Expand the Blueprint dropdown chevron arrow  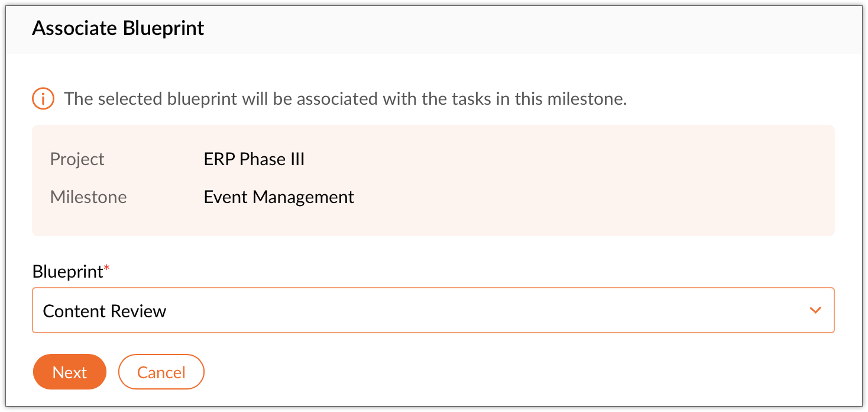coord(815,310)
